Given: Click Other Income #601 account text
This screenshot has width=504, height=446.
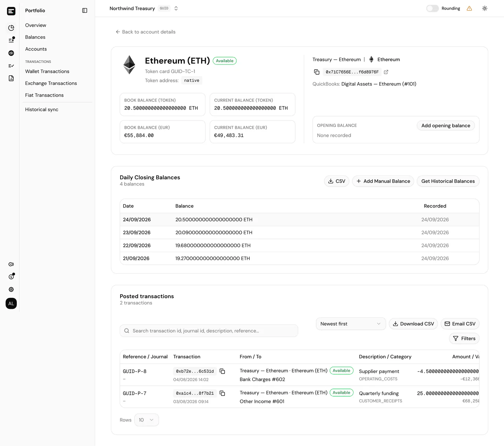Looking at the screenshot, I should tap(262, 401).
